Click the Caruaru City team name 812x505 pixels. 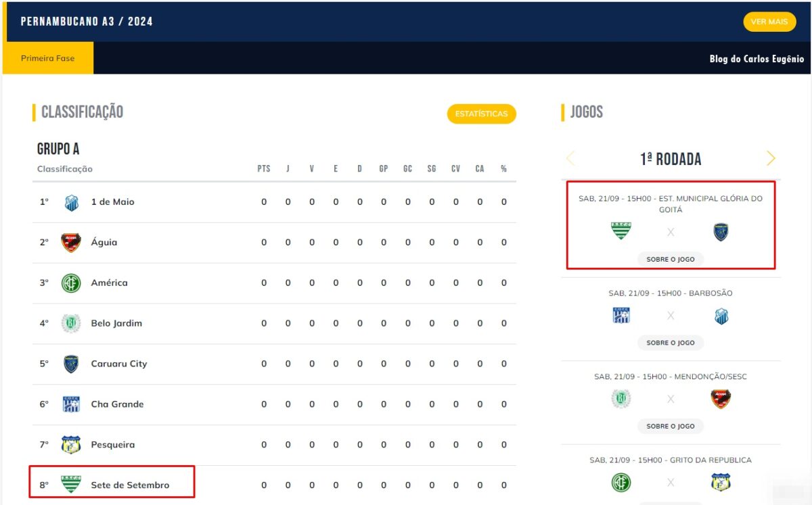click(x=119, y=364)
